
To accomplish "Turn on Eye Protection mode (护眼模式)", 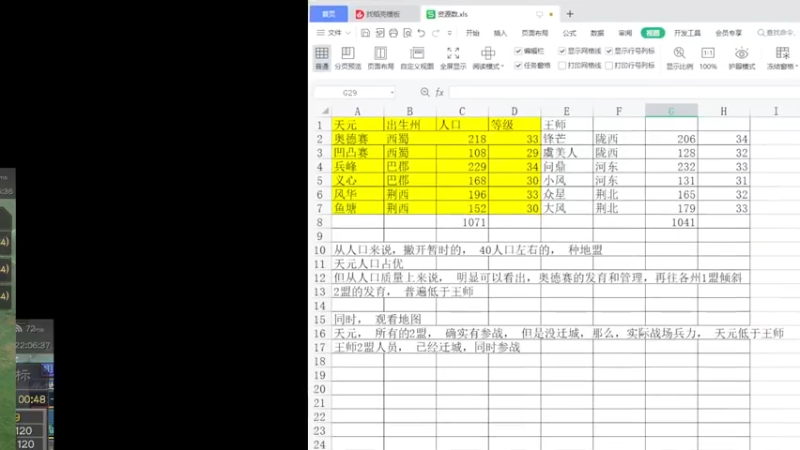I will pos(741,58).
